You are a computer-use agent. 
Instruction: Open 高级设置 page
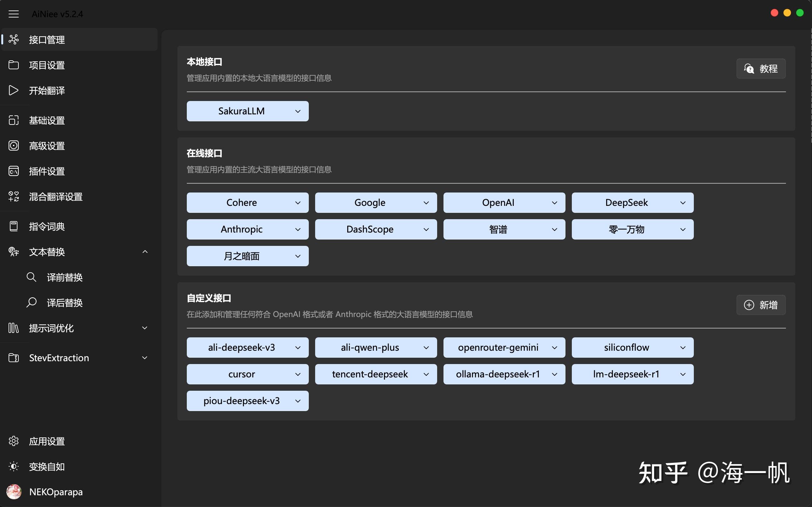[x=79, y=145]
